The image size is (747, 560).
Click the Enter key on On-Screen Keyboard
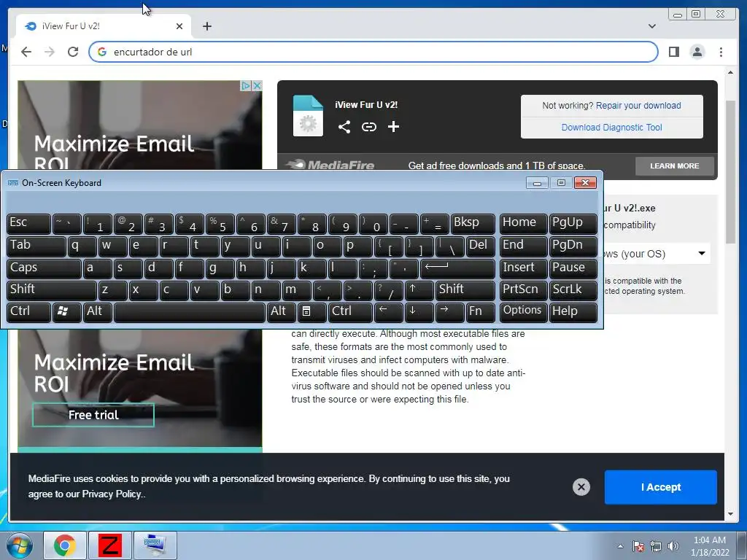457,268
